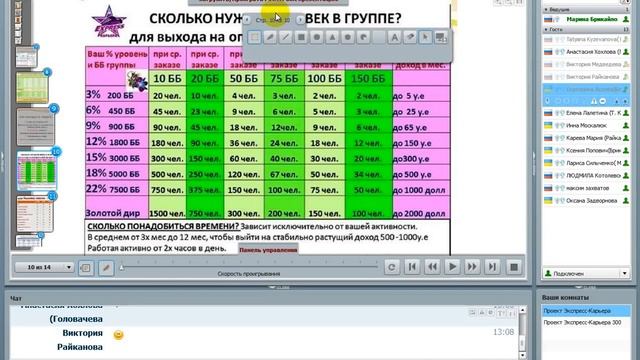
Task: Select the triangle shape tool
Action: coord(332,38)
